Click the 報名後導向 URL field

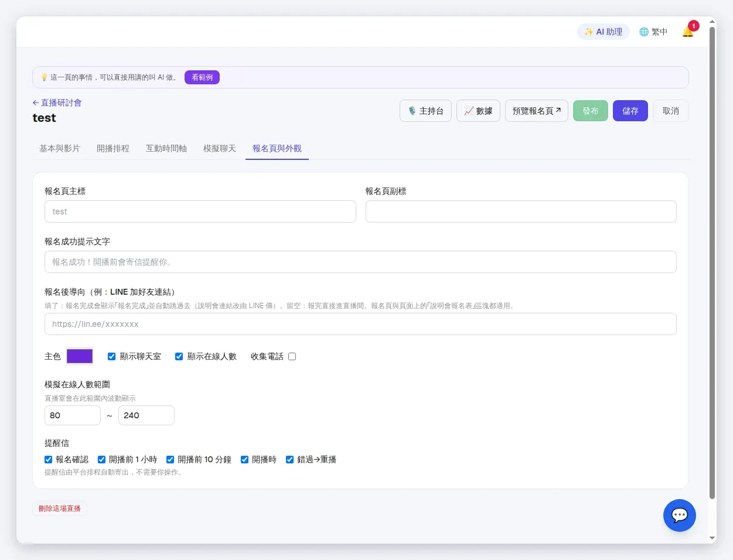tap(360, 324)
